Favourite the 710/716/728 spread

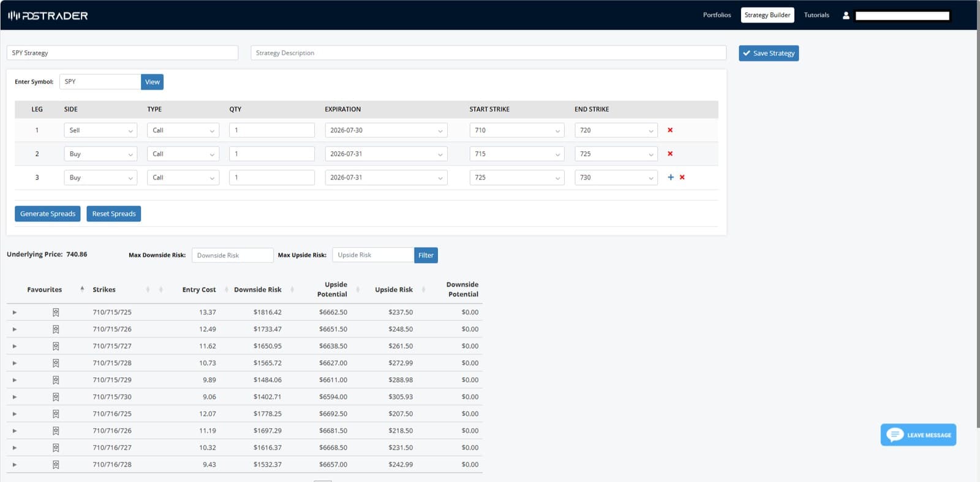pos(56,465)
